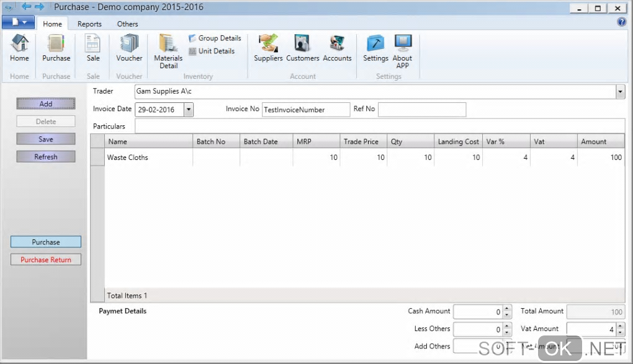Viewport: 633px width, 364px height.
Task: Switch to the Home ribbon tab
Action: (x=53, y=24)
